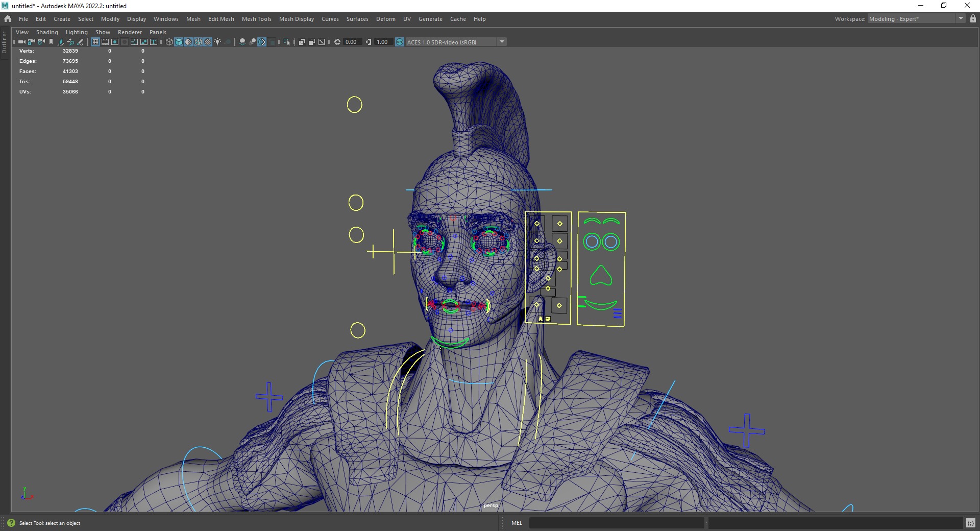Click the Isolate Select icon
Image resolution: width=980 pixels, height=531 pixels.
coord(287,42)
